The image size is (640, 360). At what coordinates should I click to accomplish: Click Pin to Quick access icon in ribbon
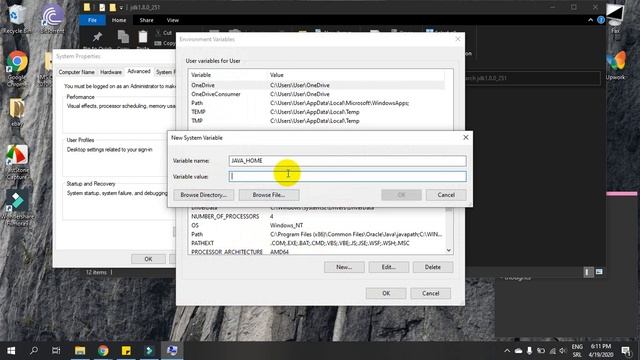pos(97,38)
